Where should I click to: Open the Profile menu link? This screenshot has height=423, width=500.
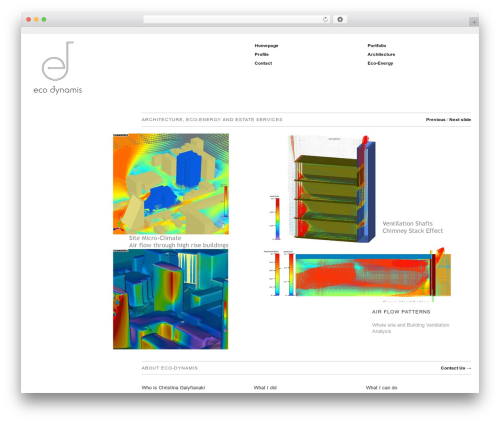click(262, 54)
